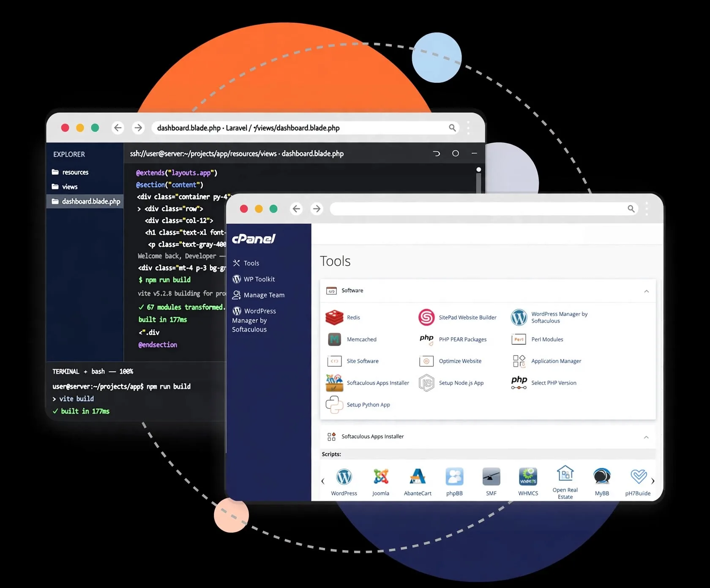The image size is (710, 588).
Task: Click the editor window address bar
Action: tap(305, 128)
